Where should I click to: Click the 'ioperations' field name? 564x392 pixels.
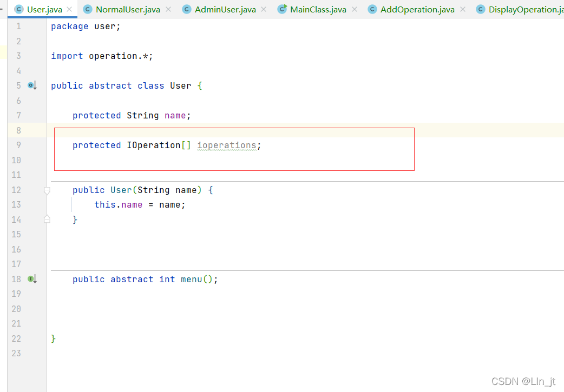point(227,145)
